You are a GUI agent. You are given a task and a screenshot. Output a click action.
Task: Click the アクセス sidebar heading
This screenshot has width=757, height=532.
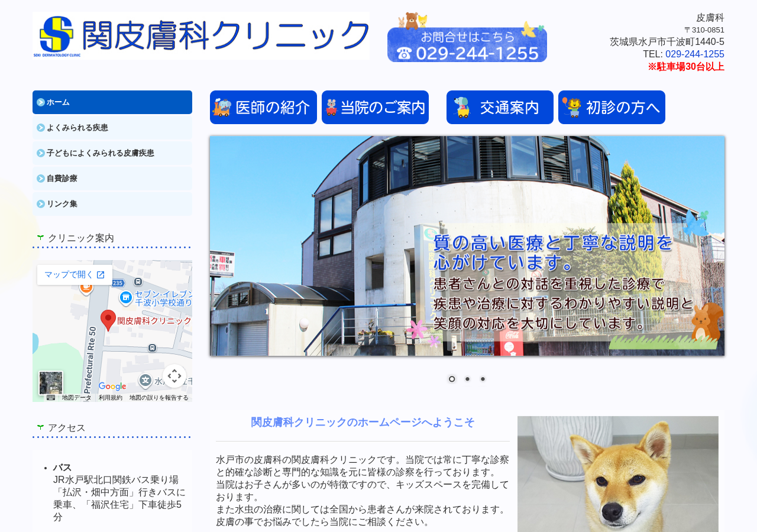67,428
